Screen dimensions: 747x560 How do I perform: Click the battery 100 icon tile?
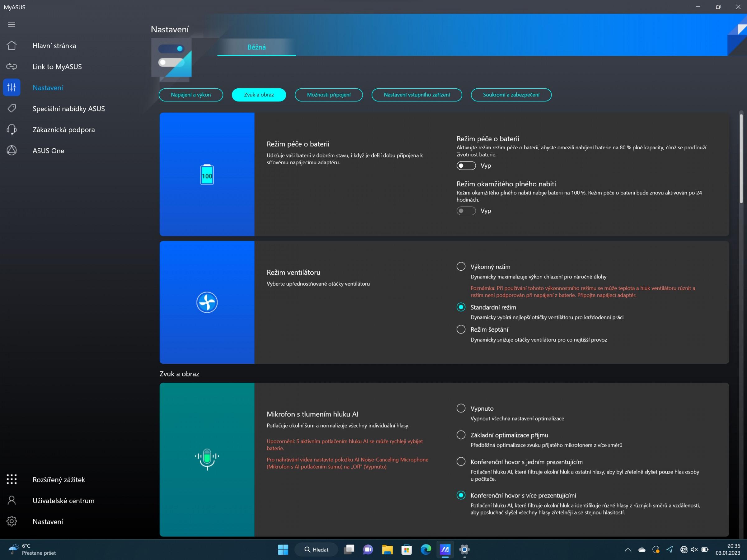(x=207, y=175)
